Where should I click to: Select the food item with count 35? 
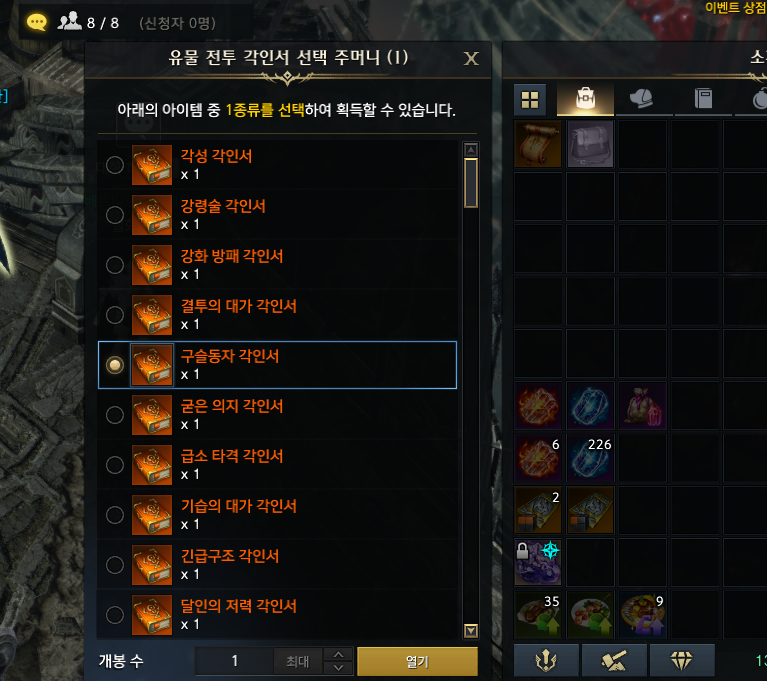538,615
